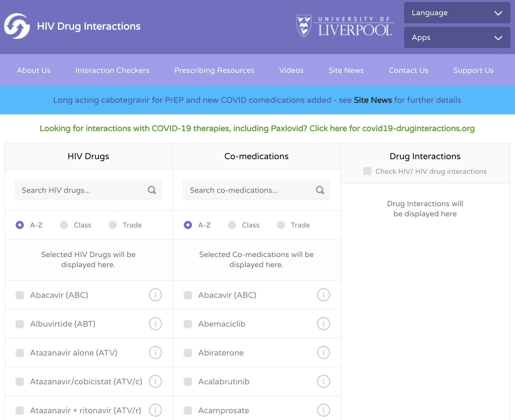Viewport: 515px width, 420px height.
Task: Enable Check HIV/ HIV drug interactions
Action: click(367, 171)
